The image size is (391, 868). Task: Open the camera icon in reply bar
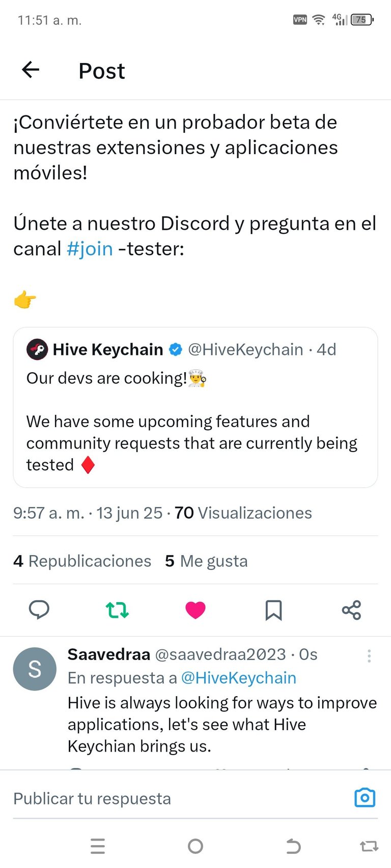coord(365,798)
